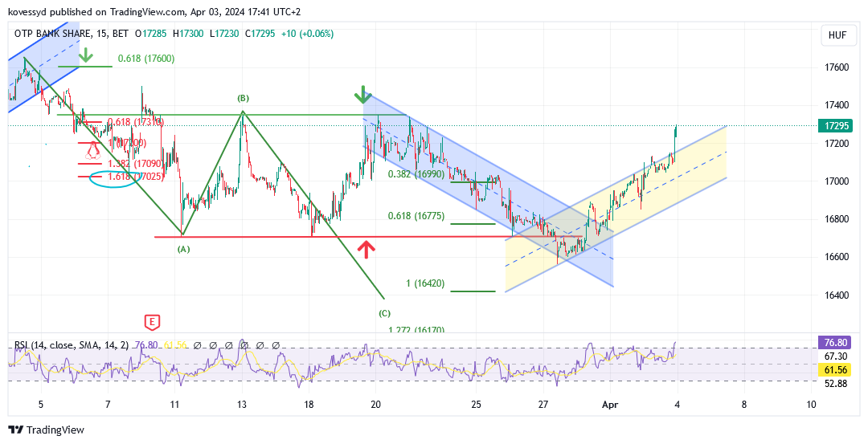Click the low value L17230
Screen dimensions: 868x444
pos(223,34)
